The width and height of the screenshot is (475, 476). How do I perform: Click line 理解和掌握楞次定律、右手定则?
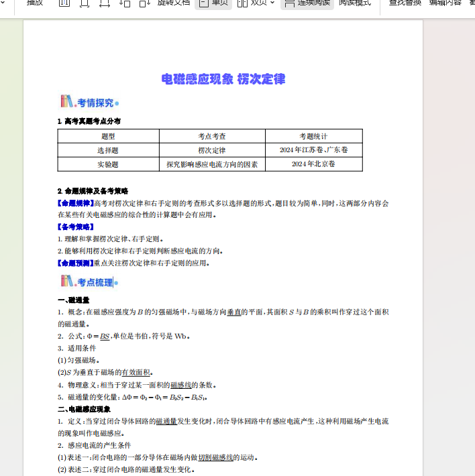pos(111,239)
